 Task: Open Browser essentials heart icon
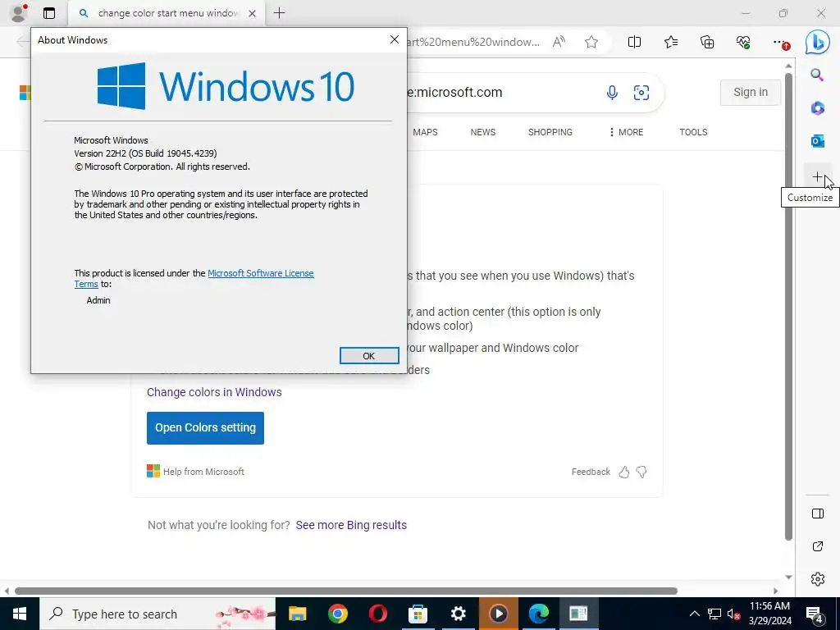point(743,42)
